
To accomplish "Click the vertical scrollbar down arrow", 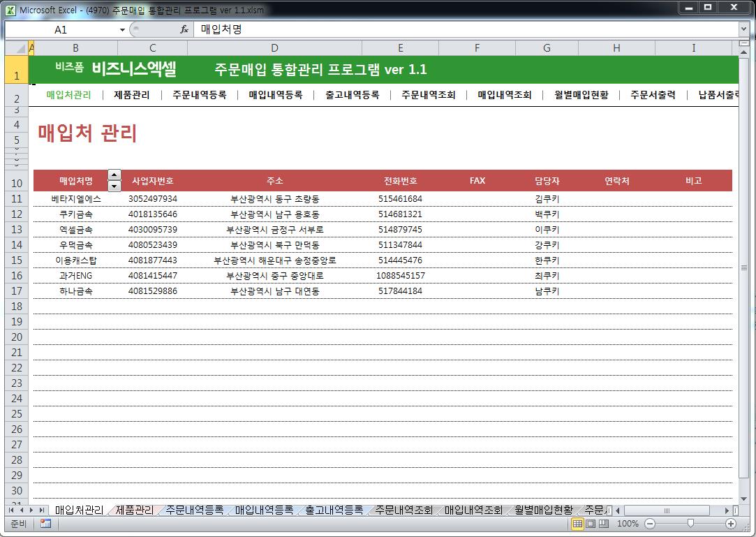I will tap(744, 499).
